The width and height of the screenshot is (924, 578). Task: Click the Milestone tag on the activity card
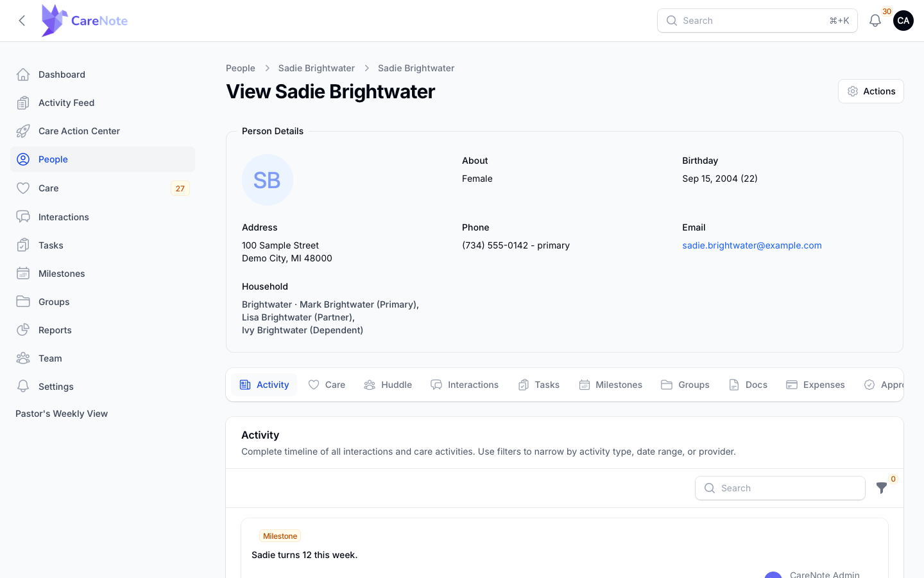pos(280,536)
